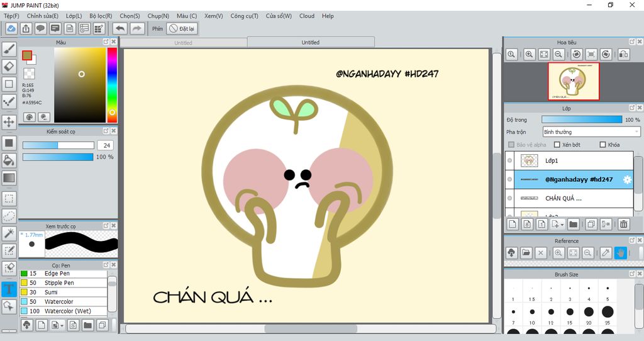Image resolution: width=644 pixels, height=341 pixels.
Task: Open the Lớp(L) menu
Action: click(x=74, y=16)
